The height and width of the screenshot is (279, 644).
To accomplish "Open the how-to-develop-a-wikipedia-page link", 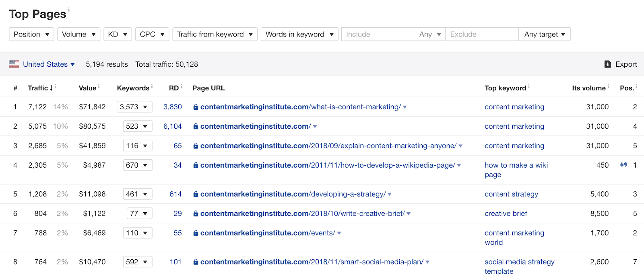I will pyautogui.click(x=328, y=165).
